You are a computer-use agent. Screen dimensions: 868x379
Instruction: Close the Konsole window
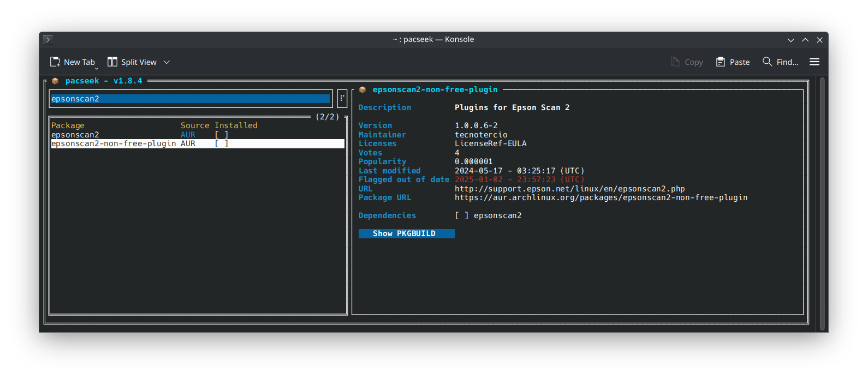click(819, 40)
